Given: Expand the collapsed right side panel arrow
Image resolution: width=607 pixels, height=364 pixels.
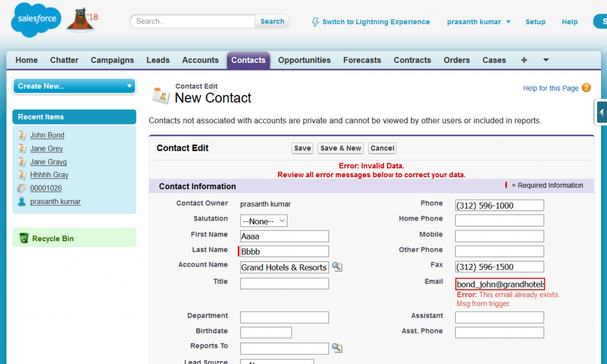Looking at the screenshot, I should point(601,111).
